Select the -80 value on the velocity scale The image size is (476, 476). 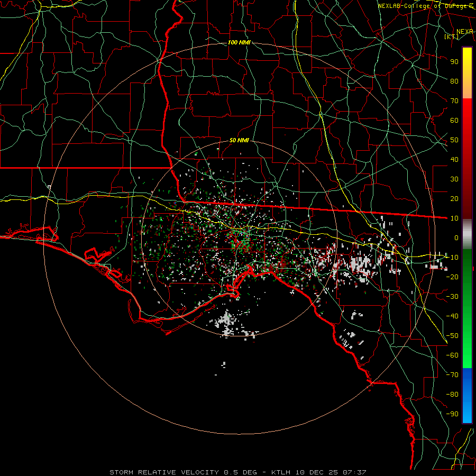[452, 395]
